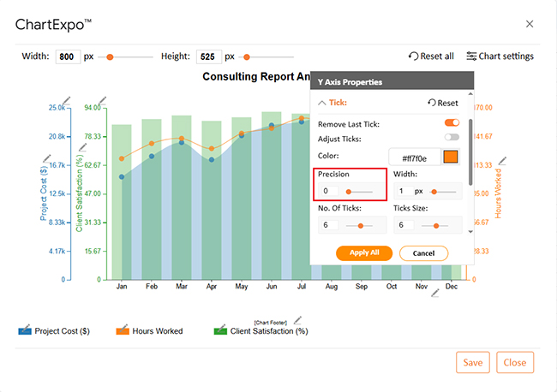The image size is (557, 392).
Task: Click the pencil icon above Client Satisfaction axis
Action: click(x=82, y=148)
